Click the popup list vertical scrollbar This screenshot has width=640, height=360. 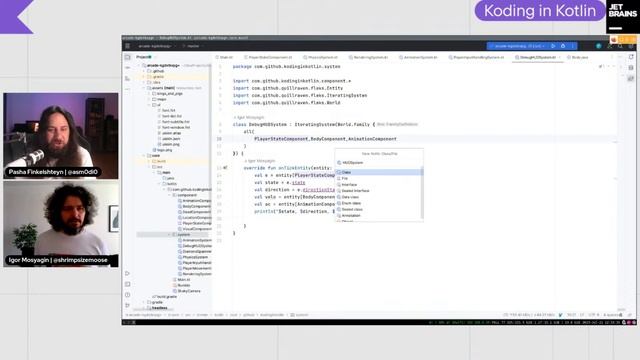click(x=422, y=194)
